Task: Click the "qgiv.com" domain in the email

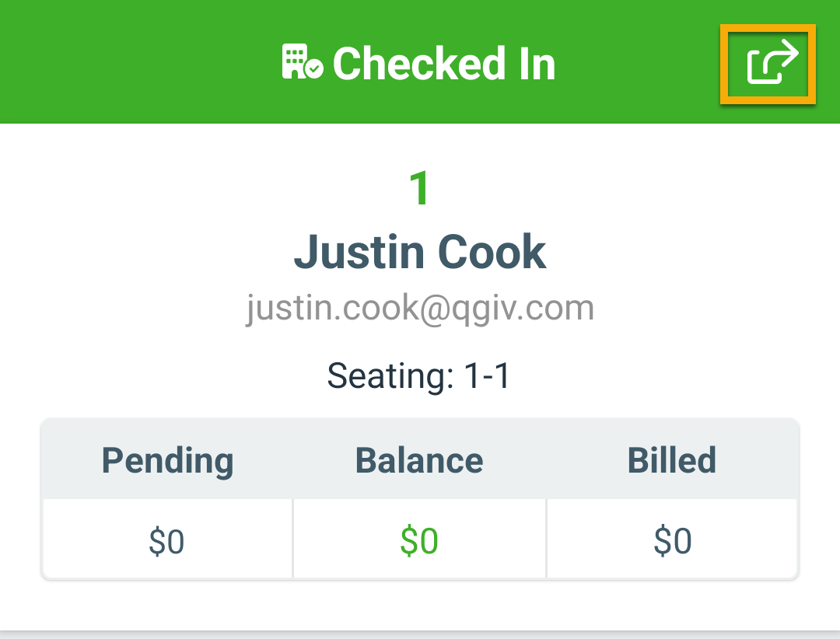Action: (523, 309)
